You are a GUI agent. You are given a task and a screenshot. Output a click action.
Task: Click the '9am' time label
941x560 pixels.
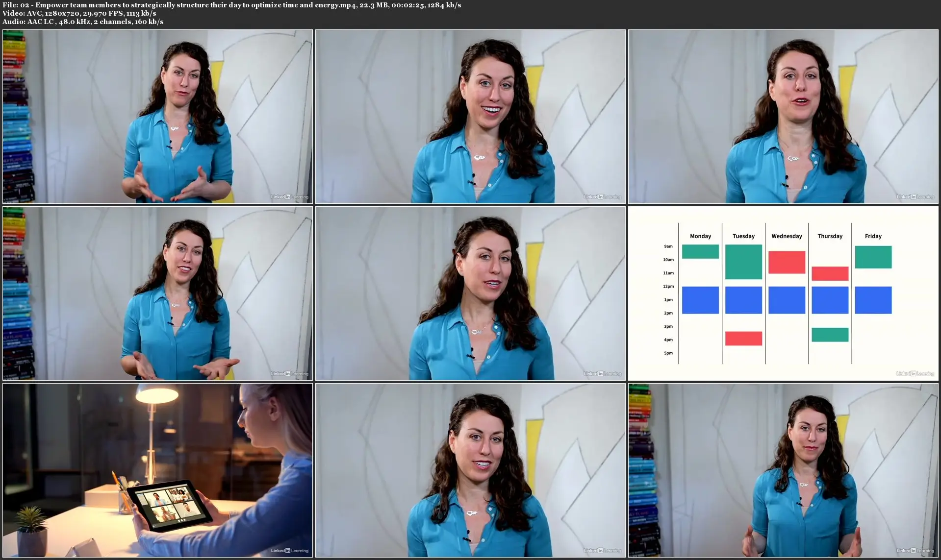click(668, 246)
